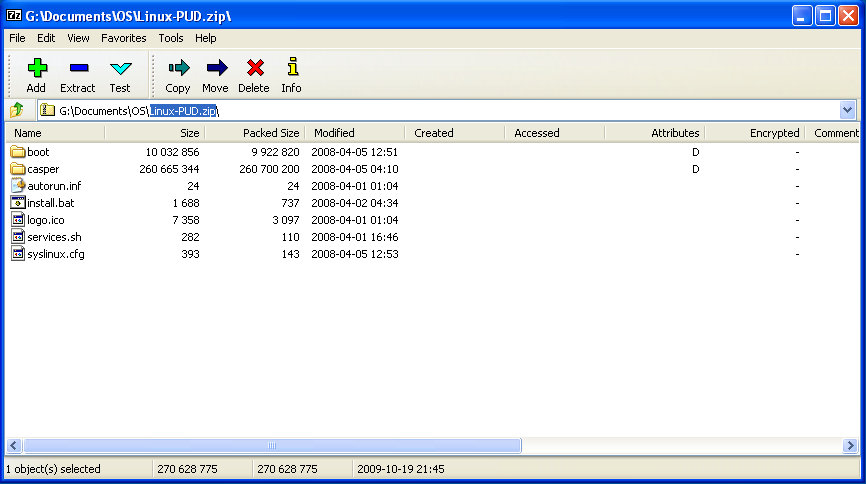Close the 7-Zip window
866x484 pixels.
tap(848, 15)
